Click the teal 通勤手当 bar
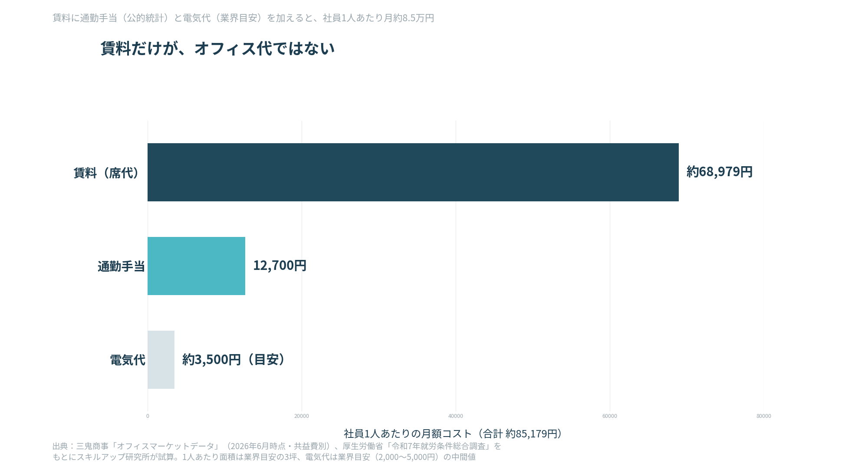Image resolution: width=868 pixels, height=473 pixels. 196,266
